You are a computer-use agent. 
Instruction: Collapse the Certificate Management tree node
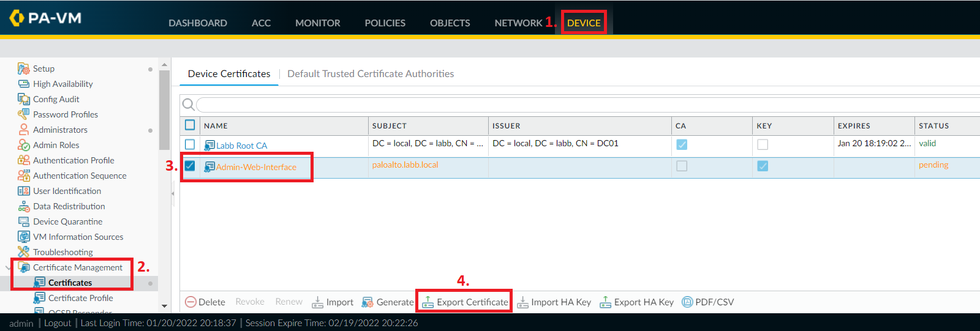(x=8, y=267)
